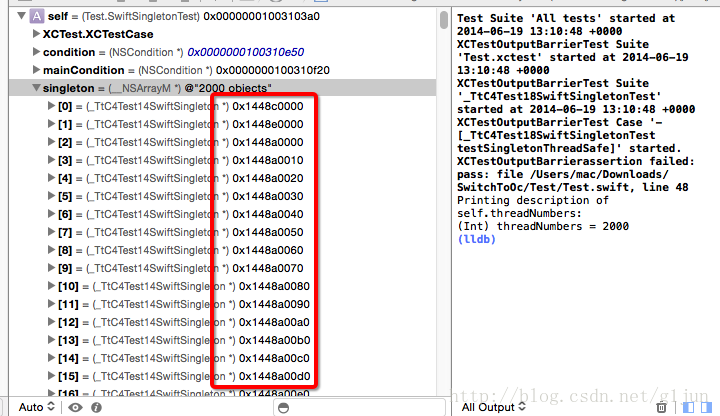Select the address value 0x1448e0000
This screenshot has height=416, width=720.
coord(268,124)
